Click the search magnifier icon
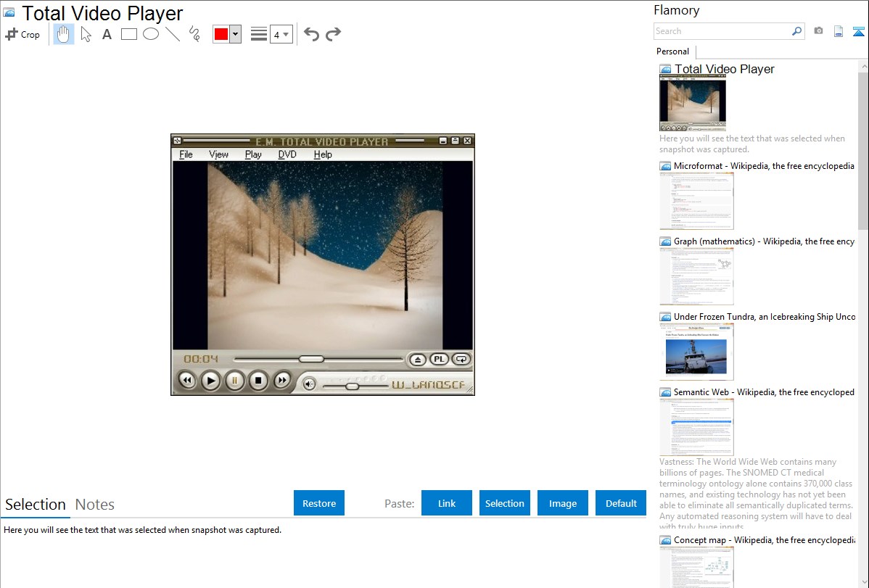This screenshot has height=588, width=869. click(797, 31)
